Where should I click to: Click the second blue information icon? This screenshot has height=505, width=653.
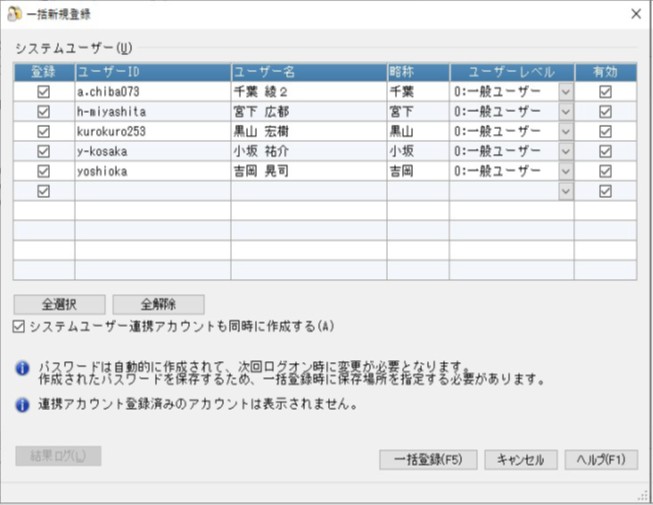[x=22, y=405]
